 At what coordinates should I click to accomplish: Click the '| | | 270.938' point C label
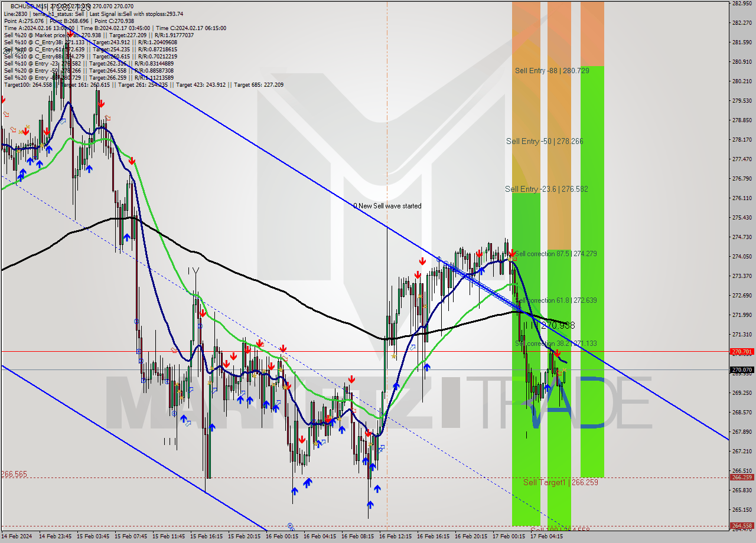pyautogui.click(x=549, y=325)
